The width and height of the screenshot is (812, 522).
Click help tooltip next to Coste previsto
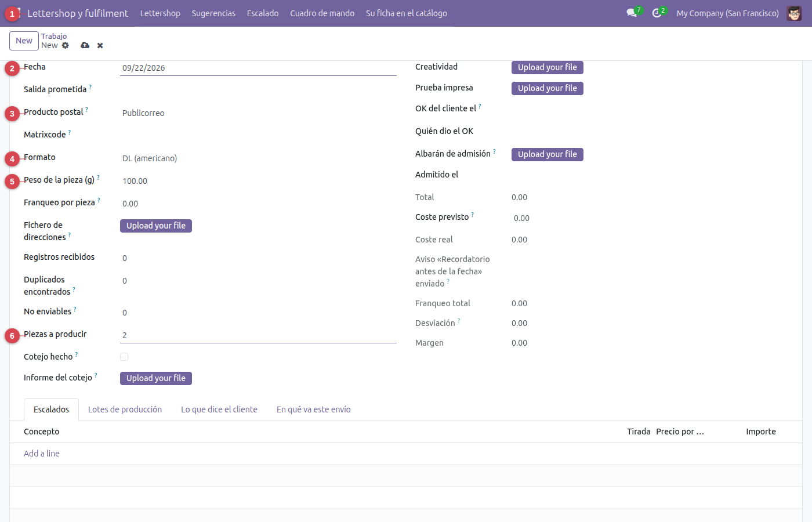(x=473, y=215)
